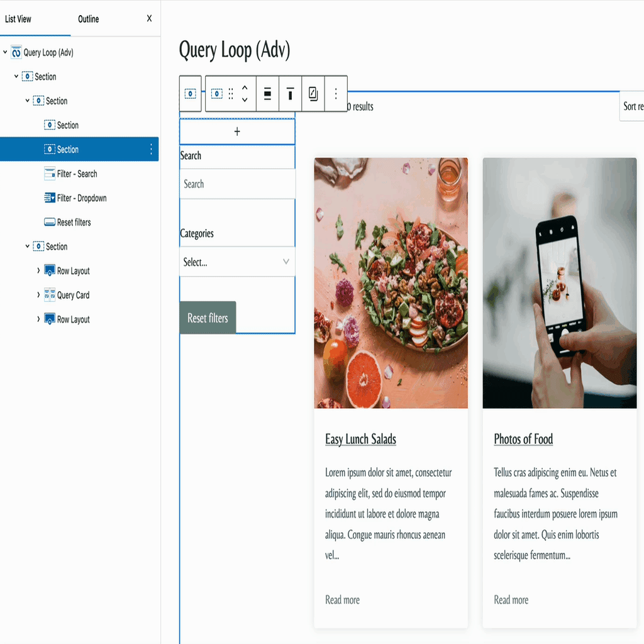
Task: Click the drag handle in block toolbar
Action: pos(231,94)
